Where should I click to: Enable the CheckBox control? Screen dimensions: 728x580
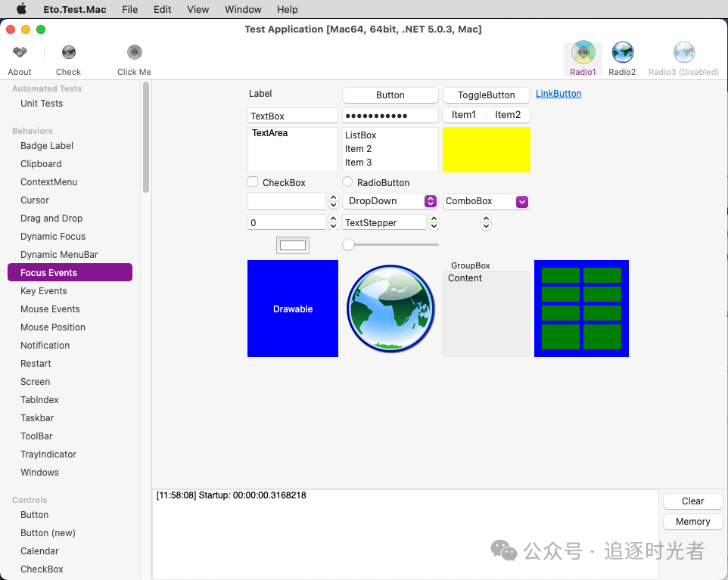[x=253, y=181]
